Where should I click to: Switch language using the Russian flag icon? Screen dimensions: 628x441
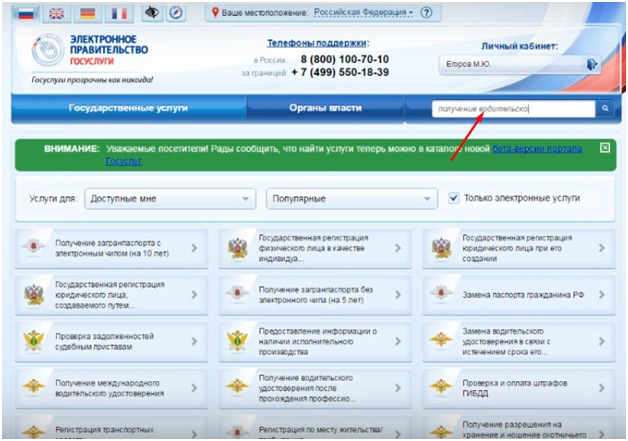(x=25, y=13)
